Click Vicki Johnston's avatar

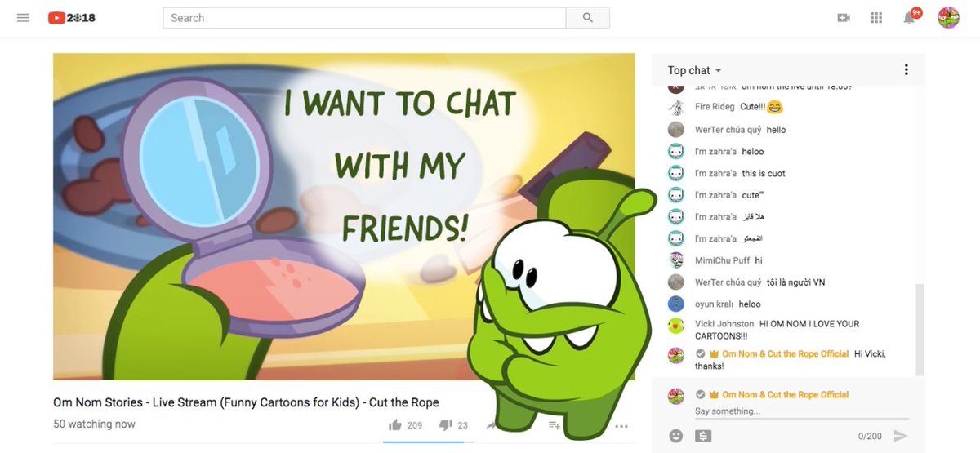[x=675, y=326]
